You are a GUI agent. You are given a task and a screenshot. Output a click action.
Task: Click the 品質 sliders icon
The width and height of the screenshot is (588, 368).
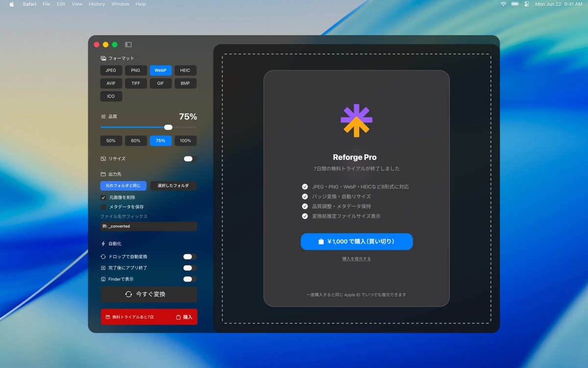103,117
